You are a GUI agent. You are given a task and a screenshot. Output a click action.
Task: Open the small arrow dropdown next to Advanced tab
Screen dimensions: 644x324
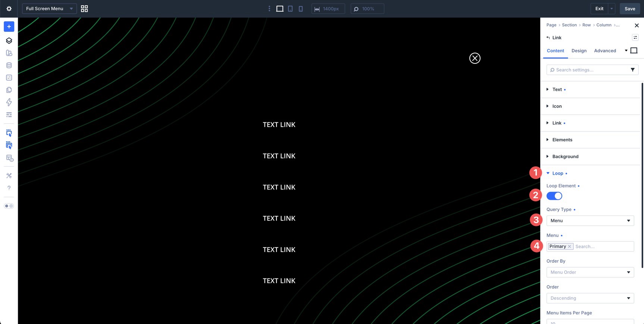click(x=626, y=50)
